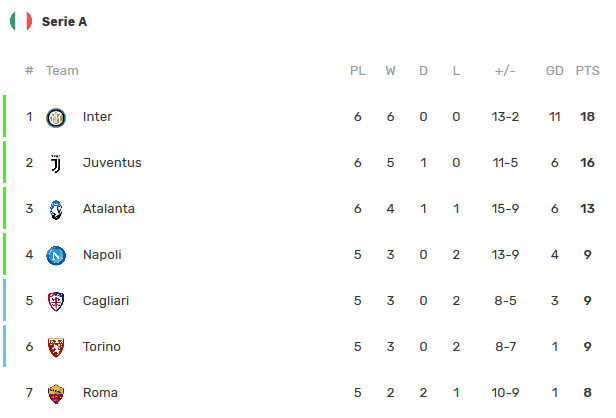The width and height of the screenshot is (616, 418).
Task: Open the Atalanta team page
Action: point(109,209)
